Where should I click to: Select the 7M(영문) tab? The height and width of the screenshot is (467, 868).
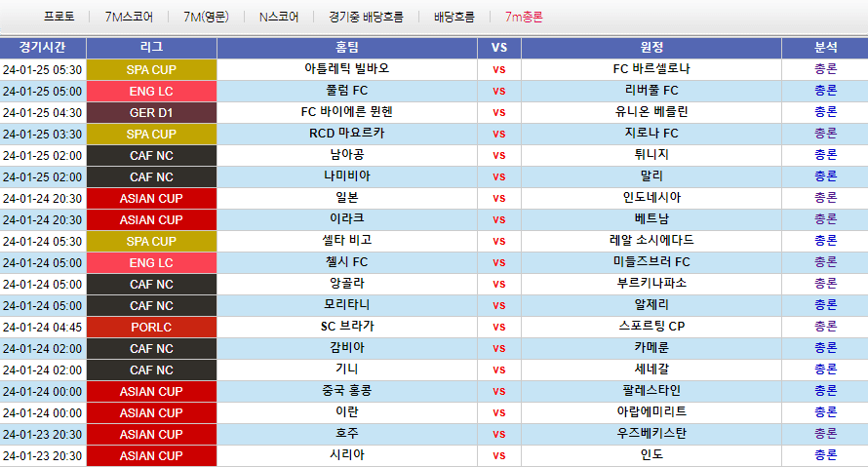pos(206,17)
